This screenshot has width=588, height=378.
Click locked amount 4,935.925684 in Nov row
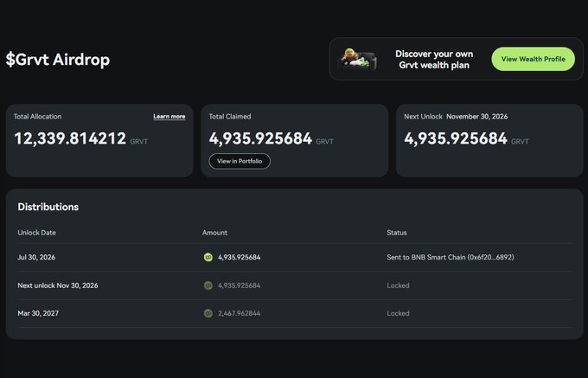point(240,285)
